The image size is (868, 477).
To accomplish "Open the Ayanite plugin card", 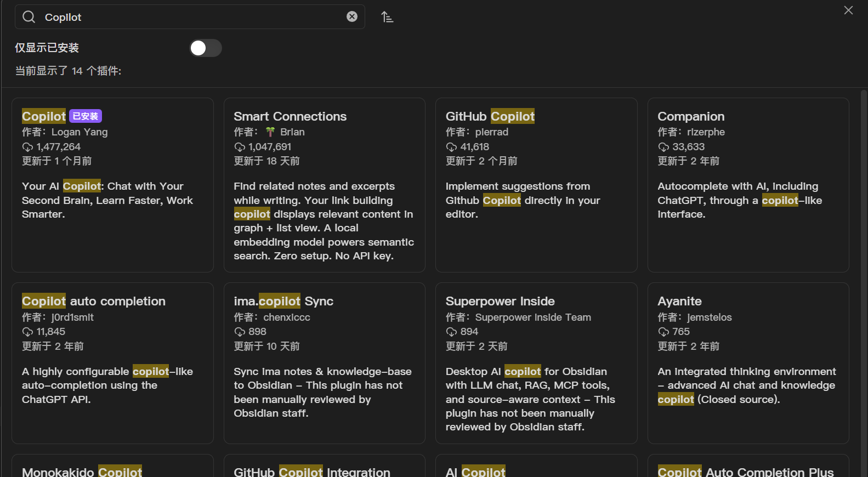I will [748, 363].
